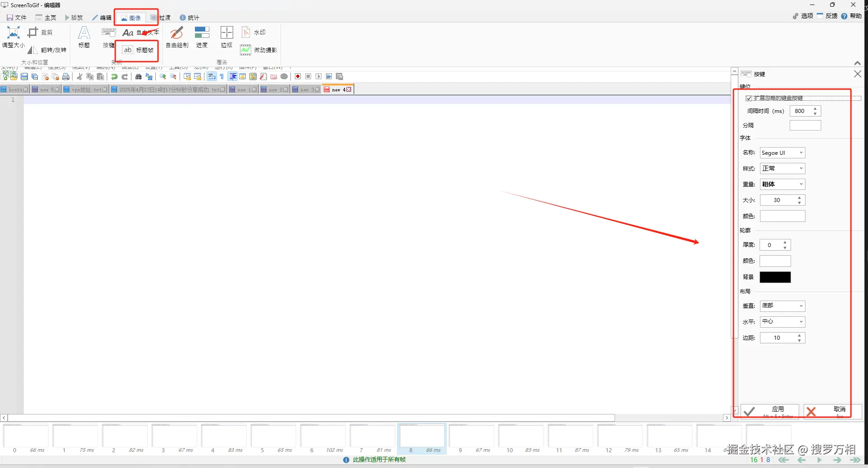Apply the key strokes settings (应用)

click(769, 411)
